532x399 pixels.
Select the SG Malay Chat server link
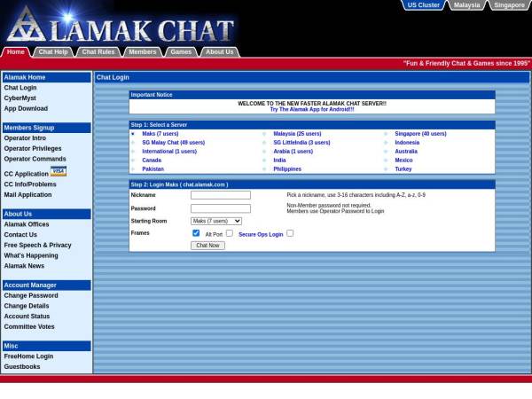(173, 143)
